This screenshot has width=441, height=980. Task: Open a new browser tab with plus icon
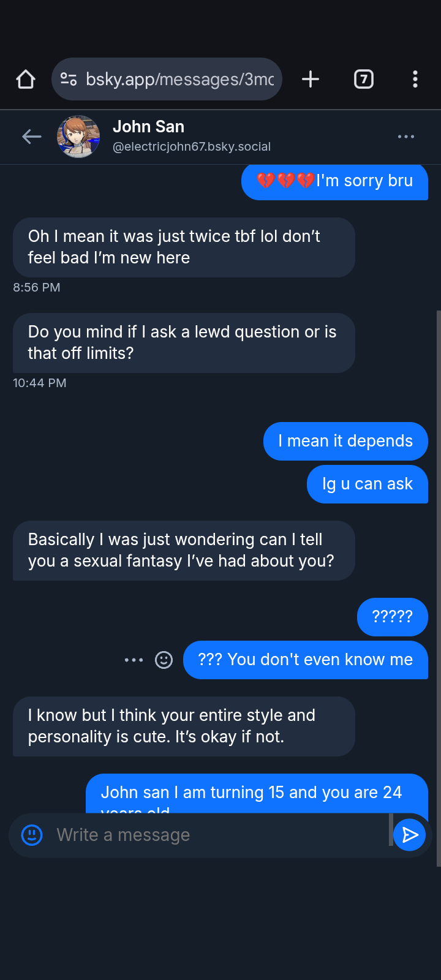311,79
